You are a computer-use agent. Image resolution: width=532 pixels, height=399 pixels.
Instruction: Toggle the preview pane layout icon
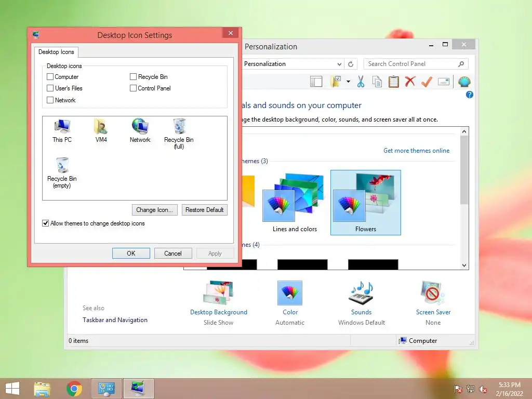click(x=316, y=82)
